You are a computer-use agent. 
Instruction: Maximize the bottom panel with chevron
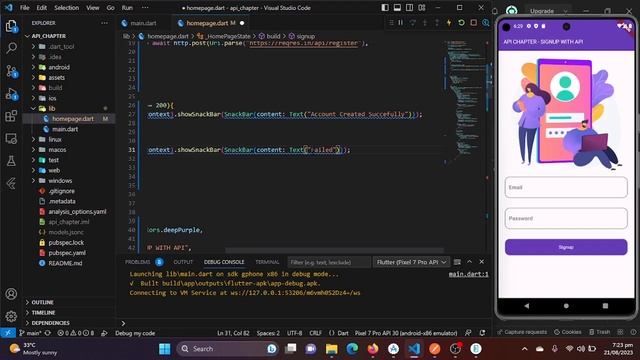[469, 262]
